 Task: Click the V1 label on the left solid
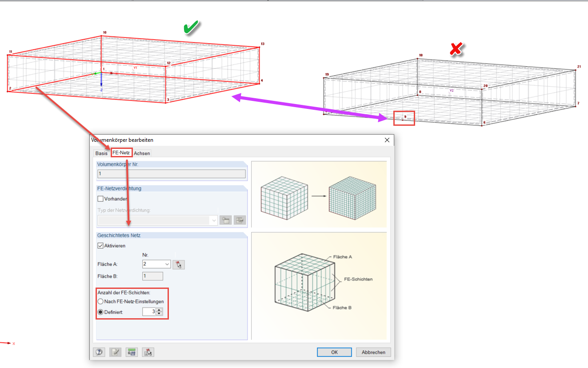(135, 68)
